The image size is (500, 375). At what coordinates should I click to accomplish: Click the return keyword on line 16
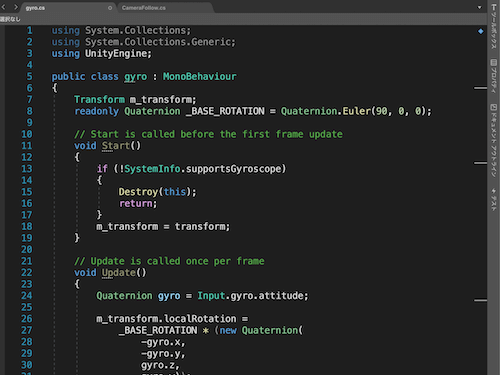pyautogui.click(x=135, y=203)
